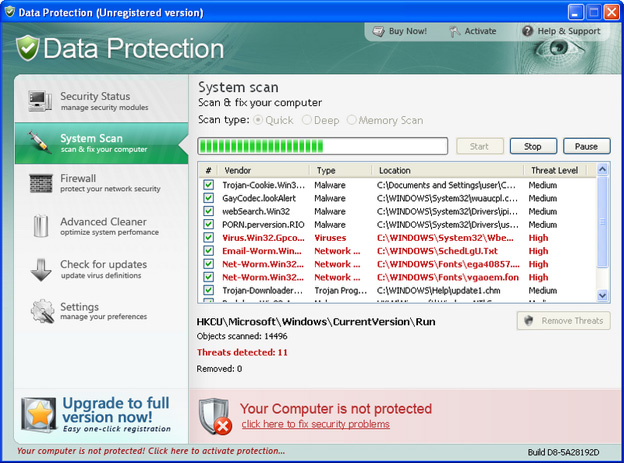Click the threat list scroll down arrow
This screenshot has width=624, height=463.
click(603, 295)
